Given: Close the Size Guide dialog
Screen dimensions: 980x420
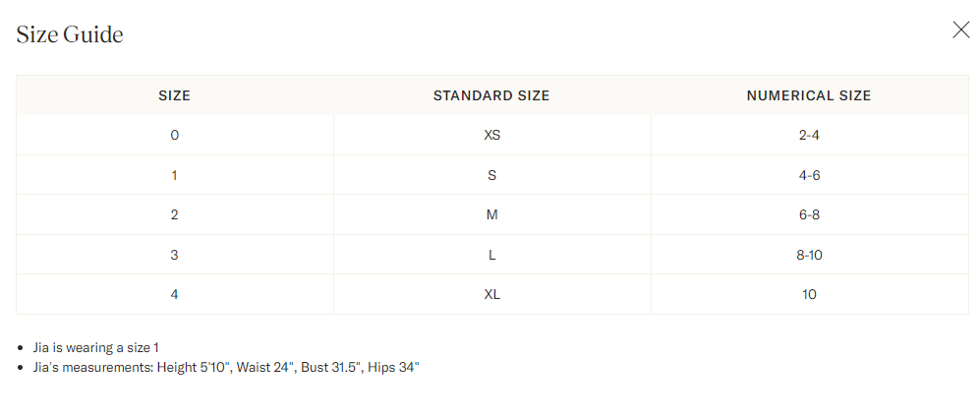Looking at the screenshot, I should tap(960, 30).
